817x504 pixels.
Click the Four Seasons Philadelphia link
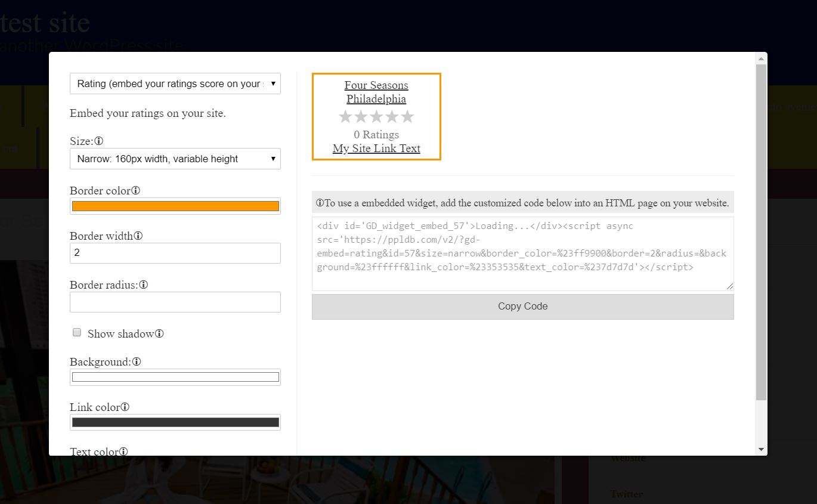376,91
